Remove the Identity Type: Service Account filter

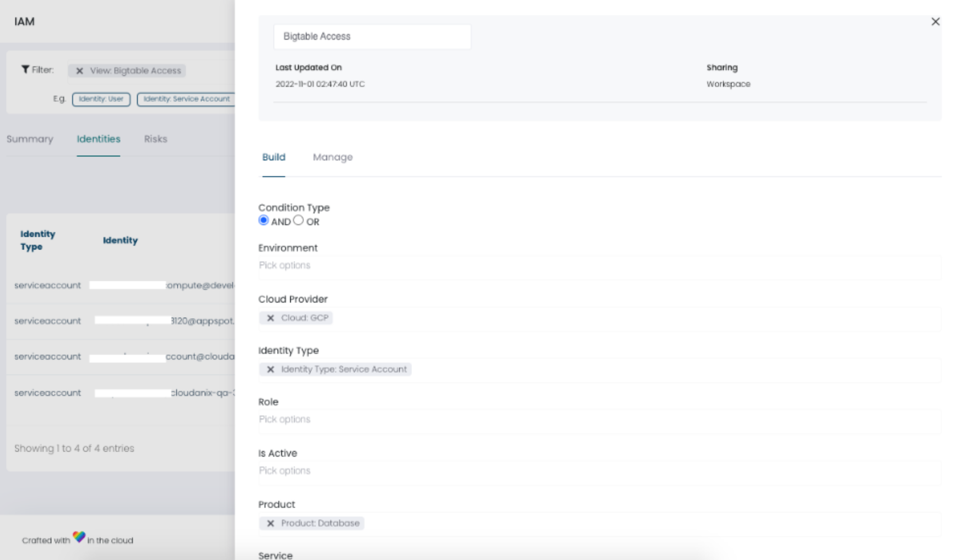click(271, 369)
